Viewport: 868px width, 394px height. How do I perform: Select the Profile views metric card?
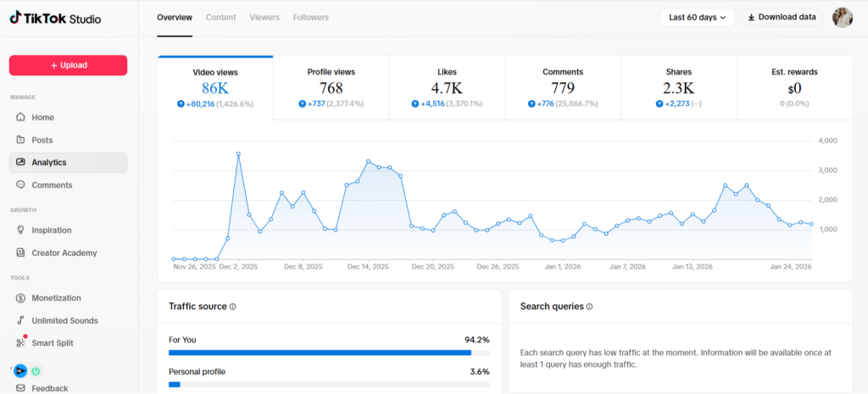click(331, 88)
